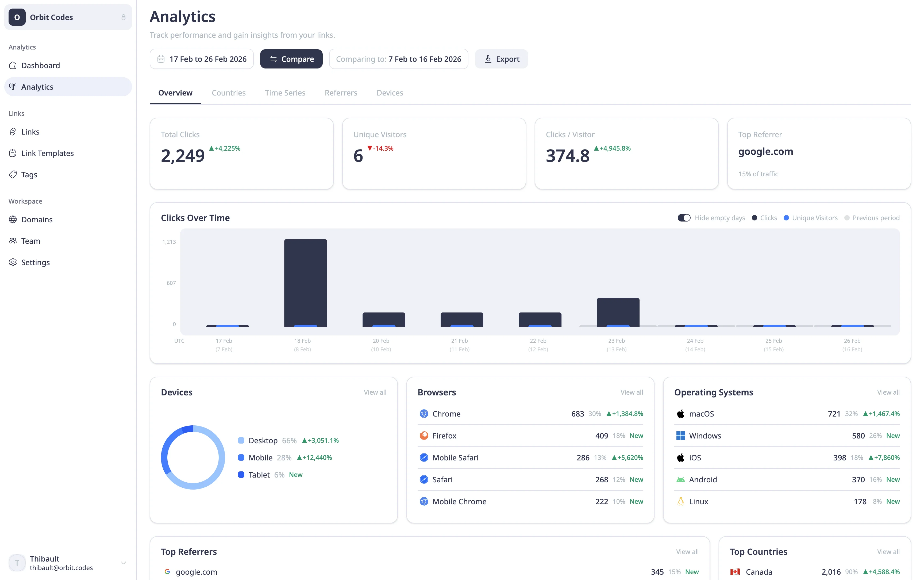The height and width of the screenshot is (580, 924).
Task: Click the Dashboard home icon in sidebar
Action: (x=13, y=65)
